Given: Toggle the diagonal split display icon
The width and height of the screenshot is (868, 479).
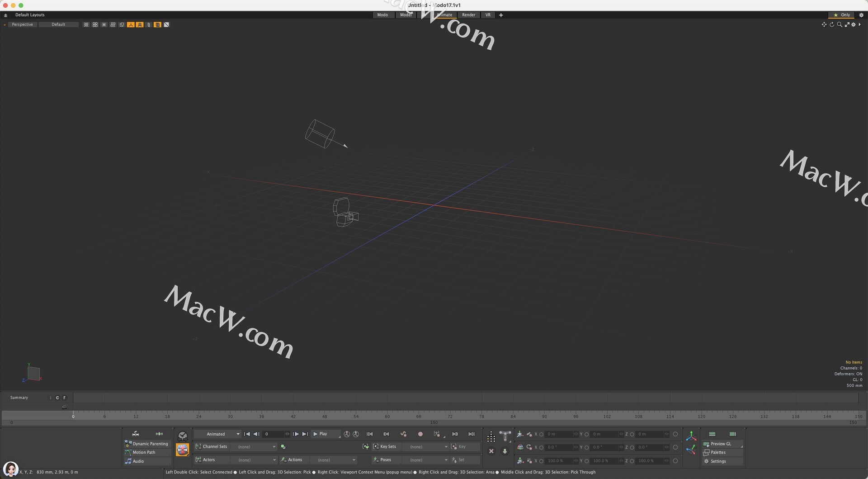Looking at the screenshot, I should [166, 24].
